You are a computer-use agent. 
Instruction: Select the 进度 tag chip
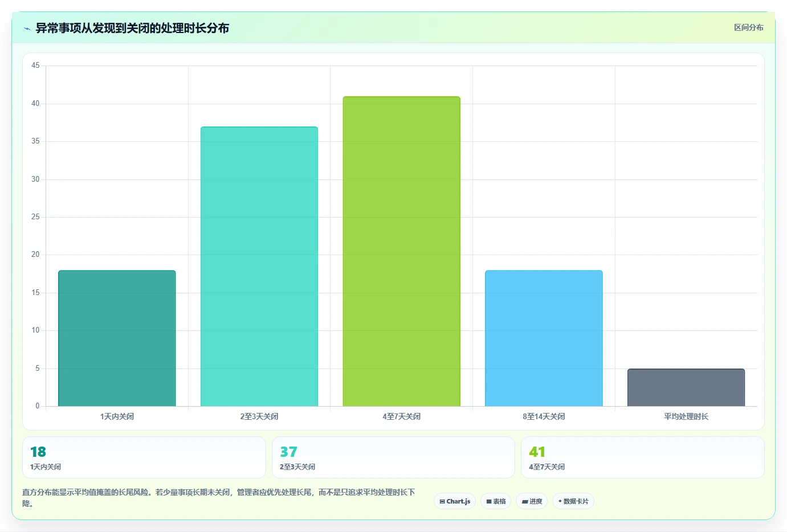tap(532, 501)
